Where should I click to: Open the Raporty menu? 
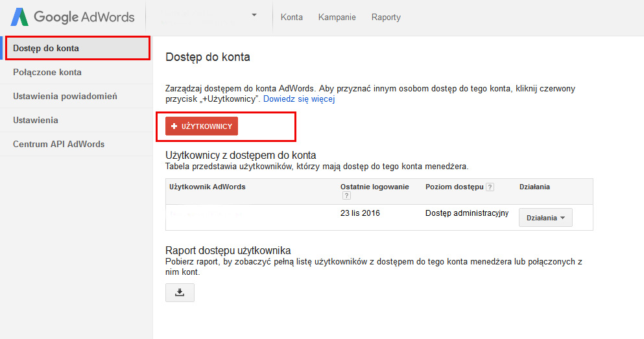point(386,18)
